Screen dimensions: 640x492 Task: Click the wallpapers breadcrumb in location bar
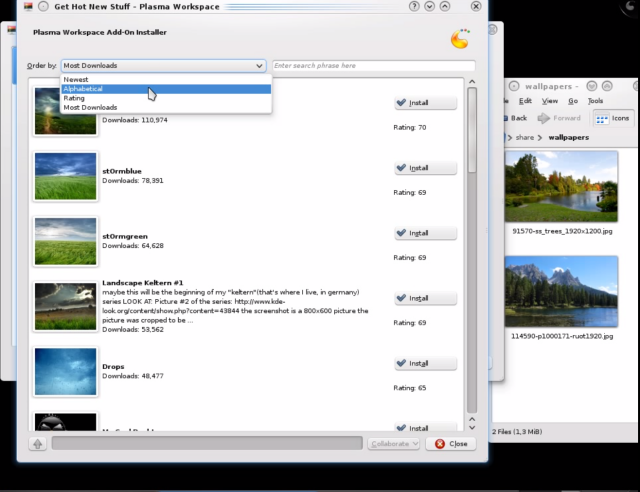pos(569,138)
